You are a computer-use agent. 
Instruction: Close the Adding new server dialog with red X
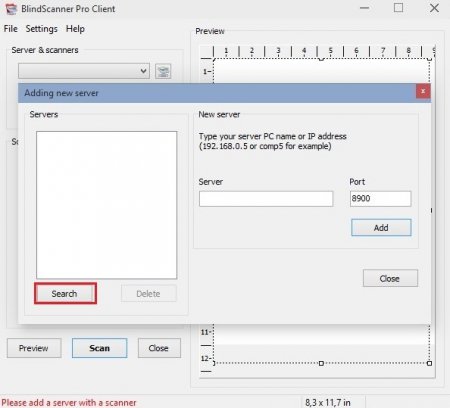coord(423,91)
